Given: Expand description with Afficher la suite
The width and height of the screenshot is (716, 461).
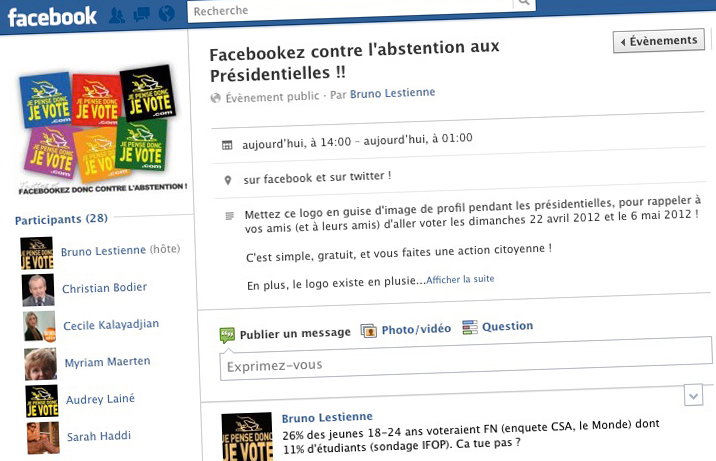Looking at the screenshot, I should [459, 279].
